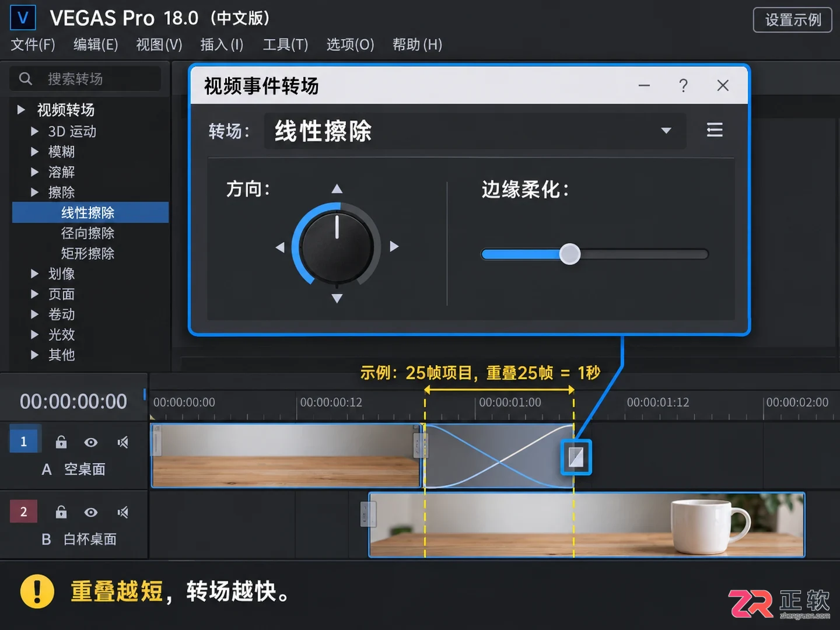This screenshot has width=840, height=630.
Task: Click the search magnifier icon
Action: (26, 79)
